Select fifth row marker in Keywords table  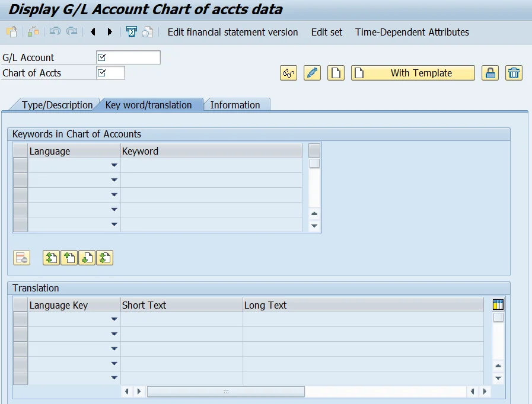20,225
